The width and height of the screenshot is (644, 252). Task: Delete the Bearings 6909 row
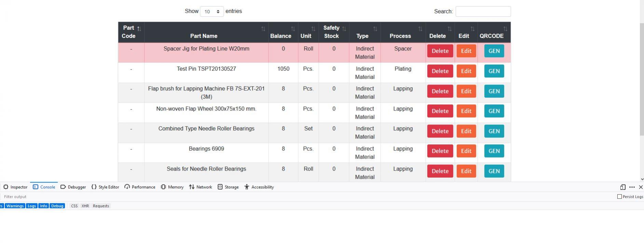coord(440,151)
